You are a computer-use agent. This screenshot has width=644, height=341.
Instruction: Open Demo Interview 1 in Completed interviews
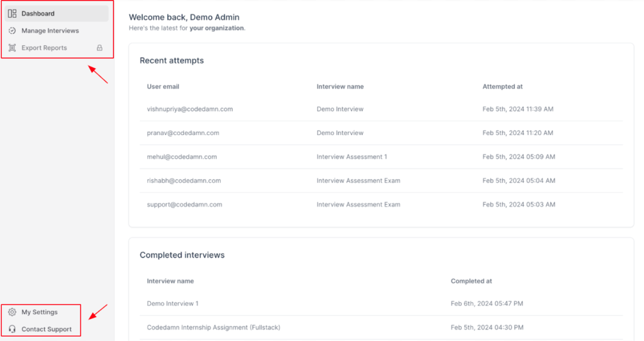point(381,304)
